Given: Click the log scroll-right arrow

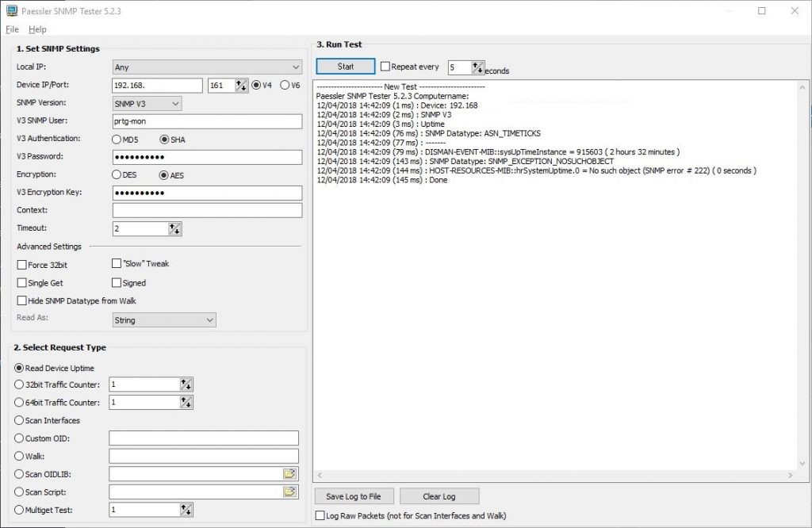Looking at the screenshot, I should [x=791, y=475].
